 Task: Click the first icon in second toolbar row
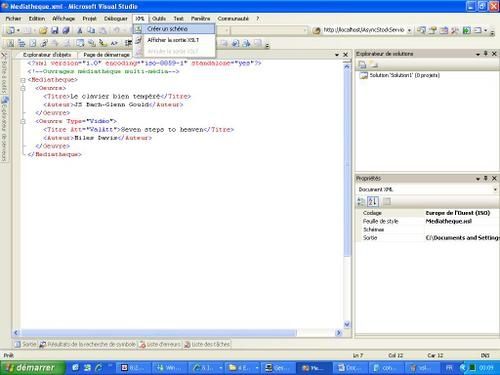(11, 43)
